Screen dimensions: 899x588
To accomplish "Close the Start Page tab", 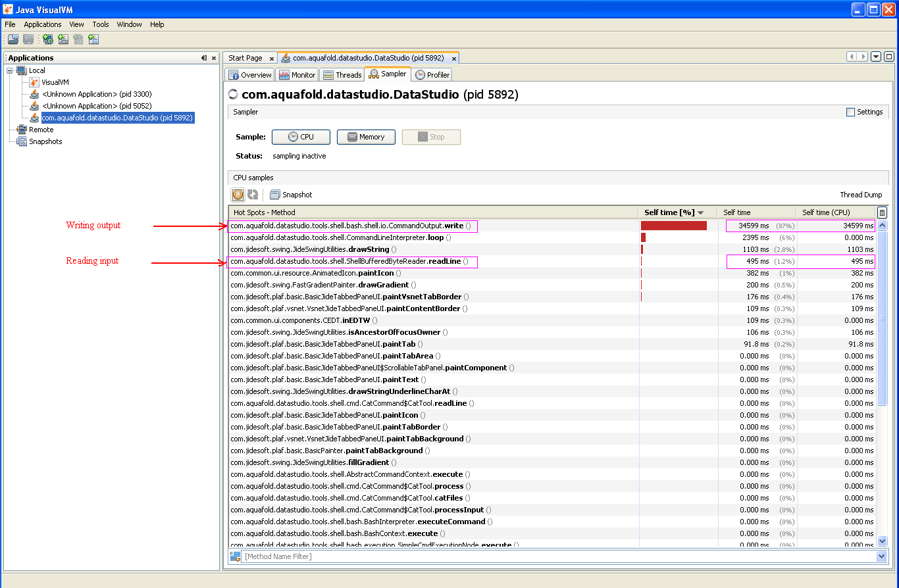I will pyautogui.click(x=272, y=59).
